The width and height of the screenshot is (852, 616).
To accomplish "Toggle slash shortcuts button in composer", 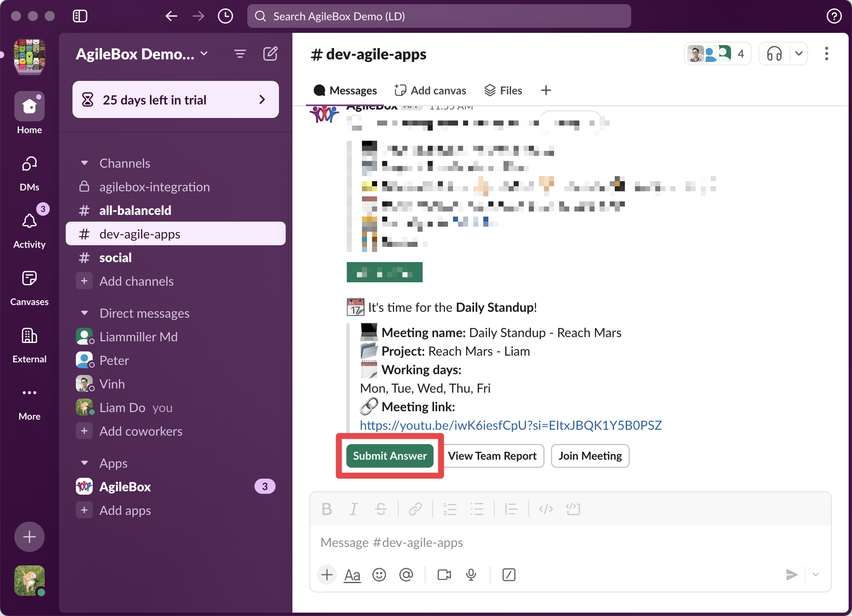I will (x=509, y=575).
